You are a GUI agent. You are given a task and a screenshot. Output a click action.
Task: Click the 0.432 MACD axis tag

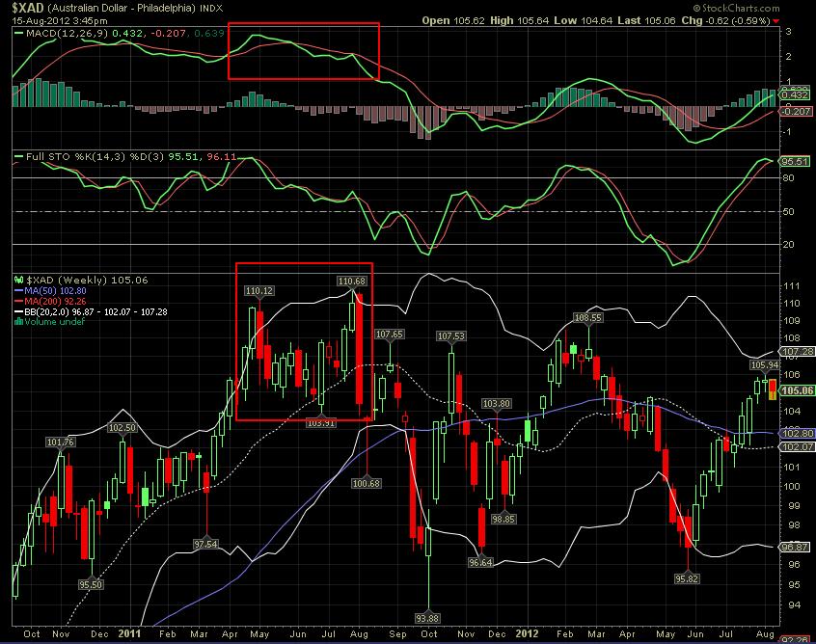tap(796, 94)
